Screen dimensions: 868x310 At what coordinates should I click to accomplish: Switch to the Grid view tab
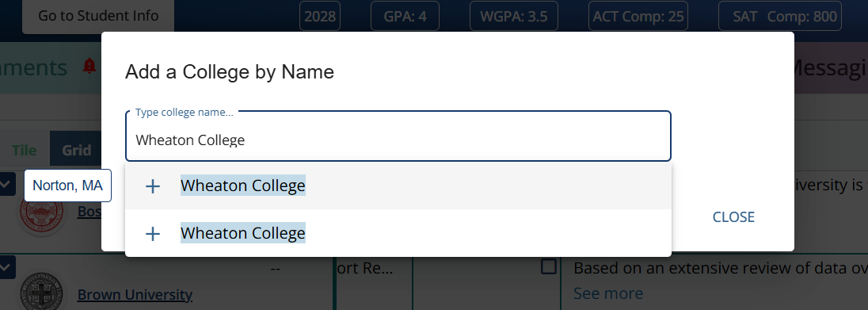tap(76, 151)
